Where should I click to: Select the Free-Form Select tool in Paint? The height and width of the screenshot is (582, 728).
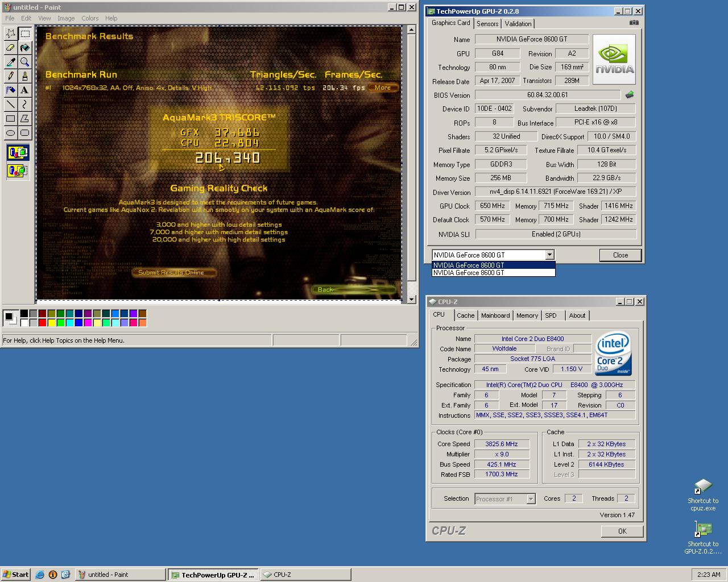pos(10,34)
